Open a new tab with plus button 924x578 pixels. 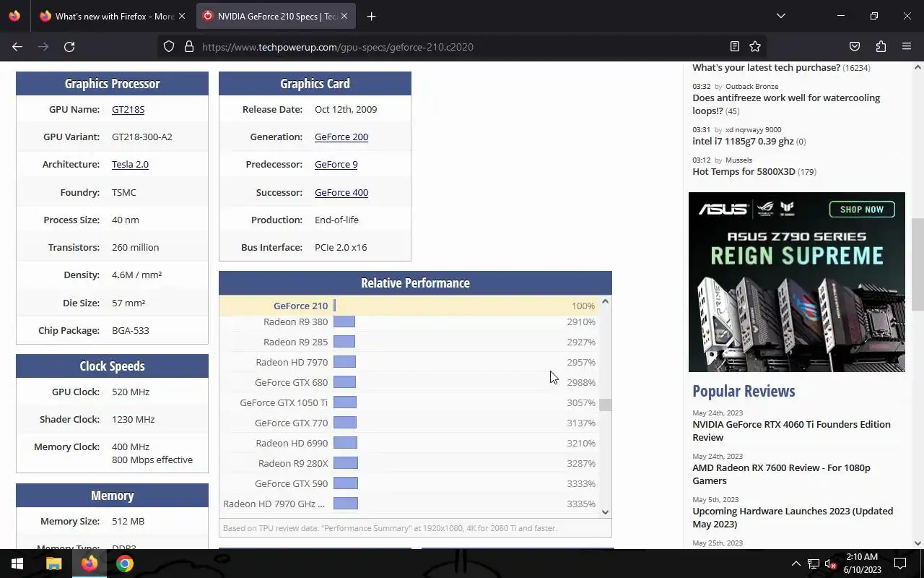tap(371, 16)
